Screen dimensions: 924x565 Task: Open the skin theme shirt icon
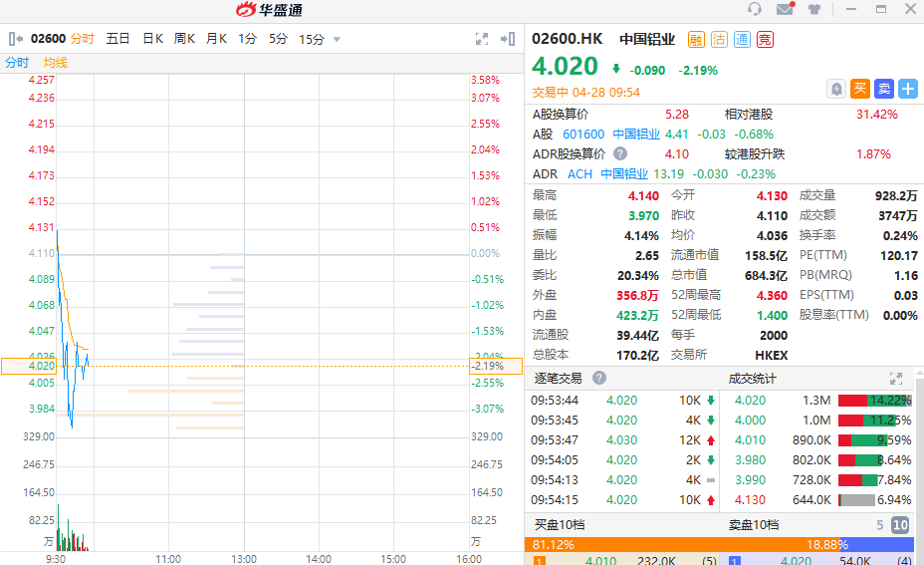tap(814, 9)
